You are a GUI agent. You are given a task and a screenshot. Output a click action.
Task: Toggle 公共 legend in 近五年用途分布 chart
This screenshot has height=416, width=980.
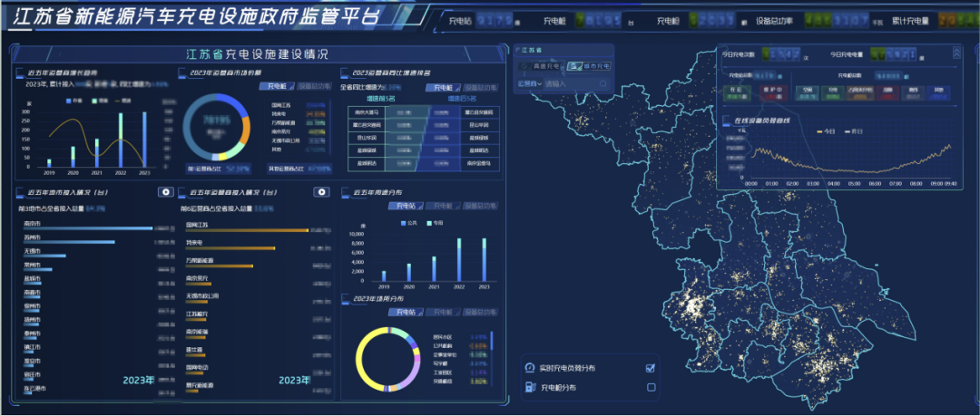(x=410, y=223)
